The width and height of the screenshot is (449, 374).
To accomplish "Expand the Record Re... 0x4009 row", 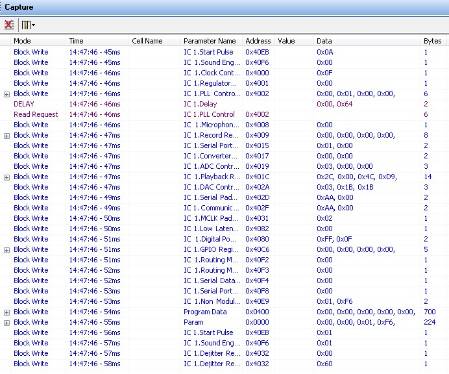I will (x=7, y=136).
